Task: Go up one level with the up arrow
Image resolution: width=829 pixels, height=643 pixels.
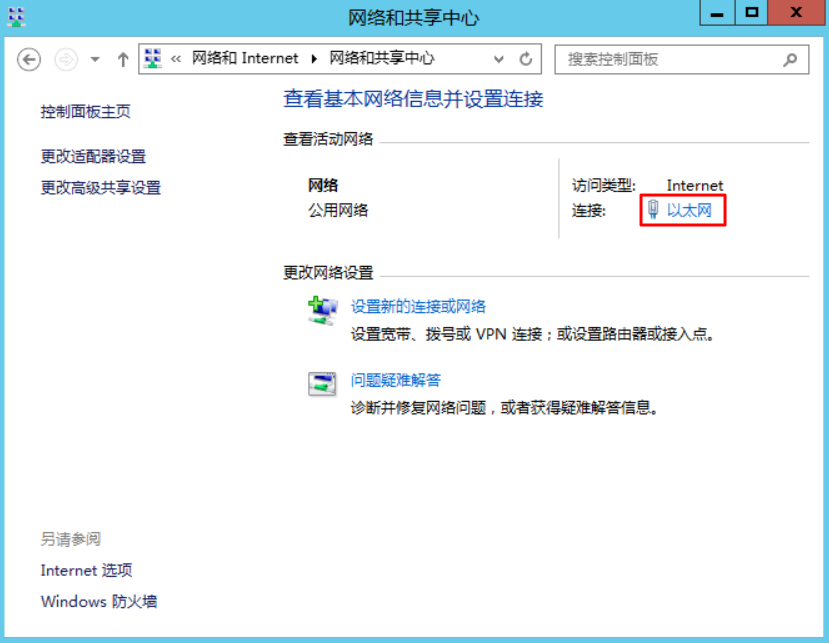Action: tap(123, 59)
